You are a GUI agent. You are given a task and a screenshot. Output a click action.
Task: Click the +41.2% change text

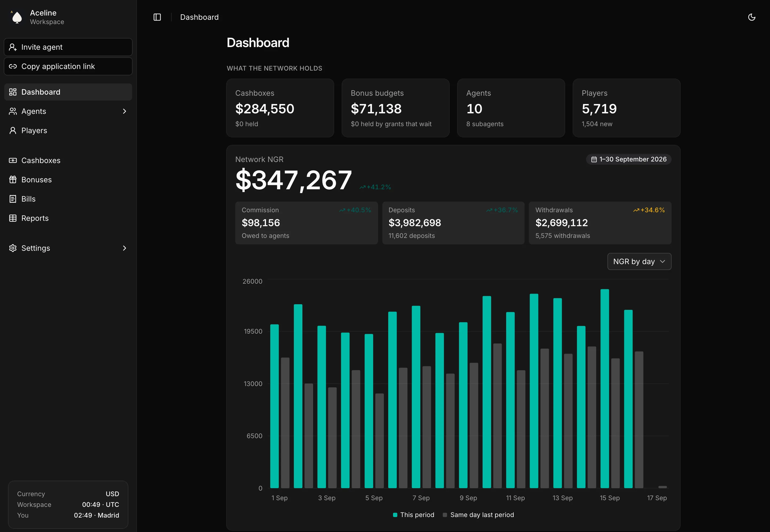tap(379, 187)
